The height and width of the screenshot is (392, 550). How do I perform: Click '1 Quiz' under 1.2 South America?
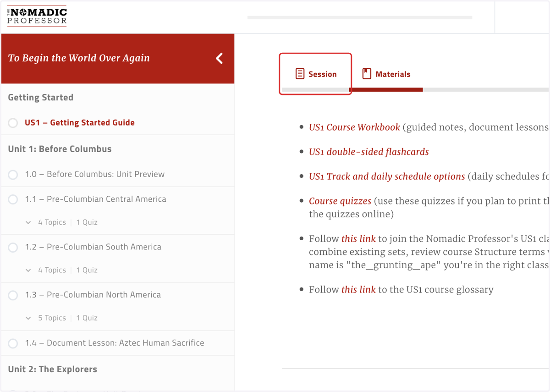87,270
